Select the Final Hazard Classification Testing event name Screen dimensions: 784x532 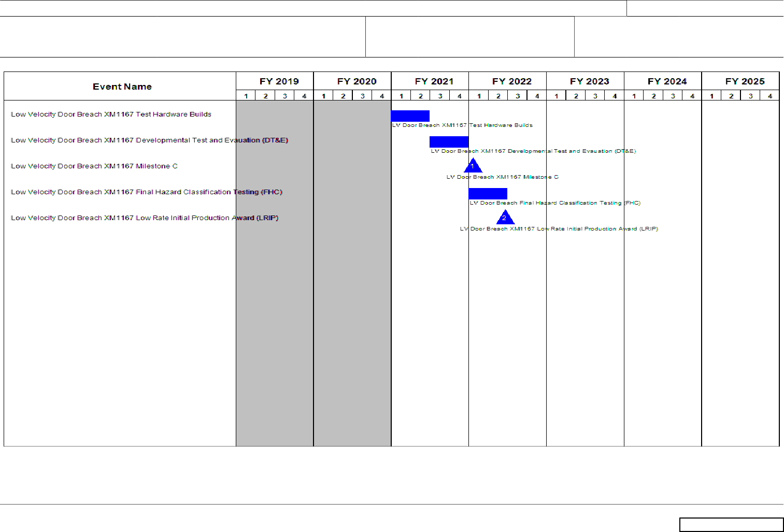(x=146, y=192)
